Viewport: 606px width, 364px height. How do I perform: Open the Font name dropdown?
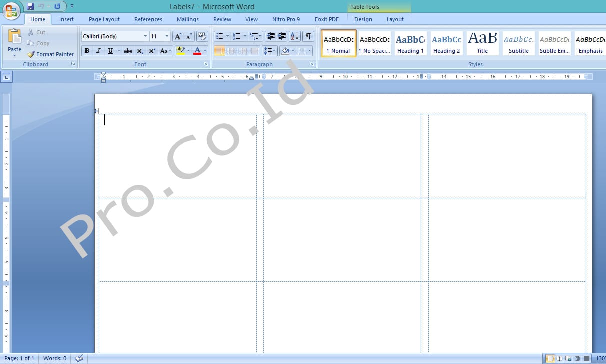[145, 36]
